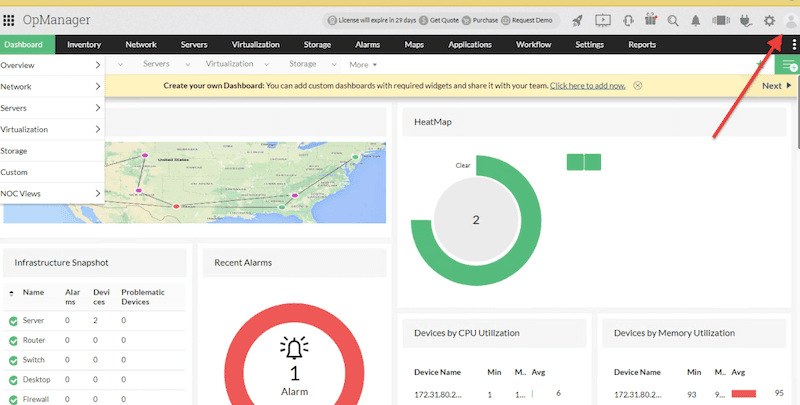Open device 172.31.80.2 in CPU Utilization
This screenshot has width=800, height=405.
pos(437,394)
